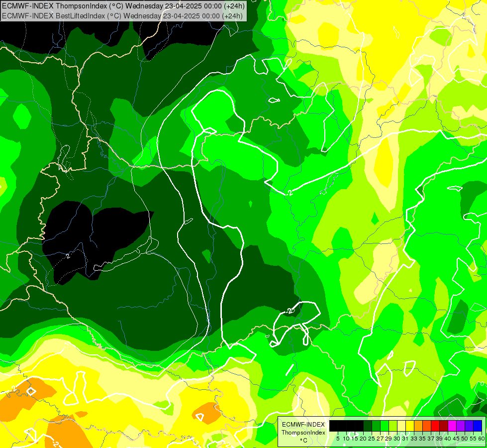Click the legend tick label '15'
Viewport: 487px width, 448px height.
[x=355, y=439]
